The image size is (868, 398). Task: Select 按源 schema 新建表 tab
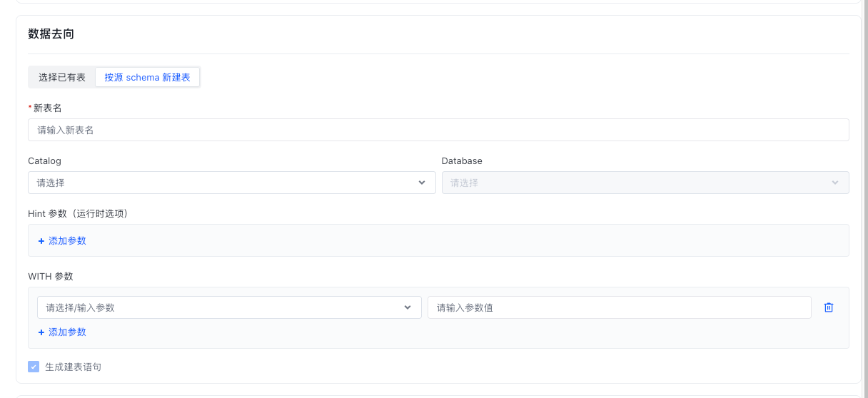[147, 77]
